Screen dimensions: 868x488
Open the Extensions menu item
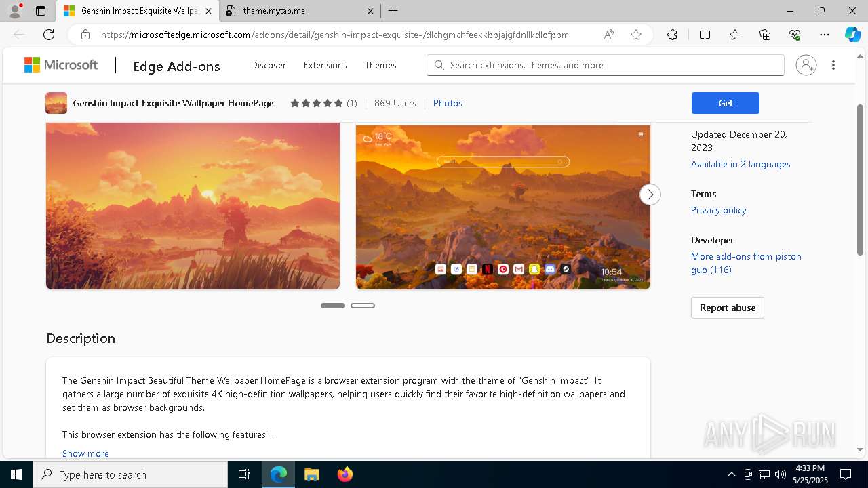[x=325, y=65]
